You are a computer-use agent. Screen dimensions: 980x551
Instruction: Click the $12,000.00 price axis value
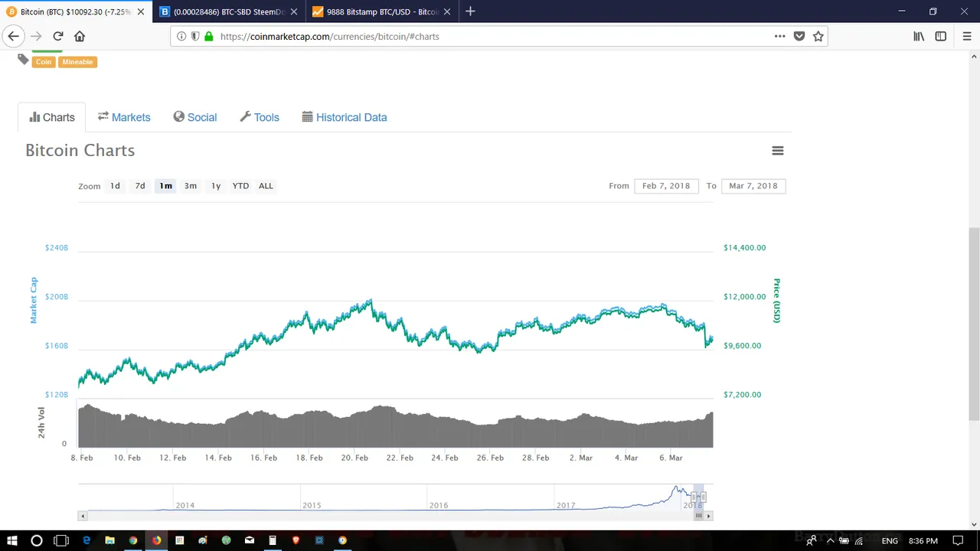click(744, 297)
